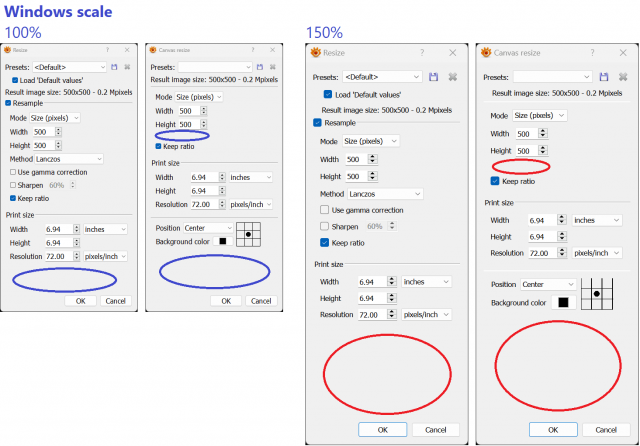Click save preset icon in 150% Resize dialog
This screenshot has width=640, height=446.
click(x=433, y=77)
